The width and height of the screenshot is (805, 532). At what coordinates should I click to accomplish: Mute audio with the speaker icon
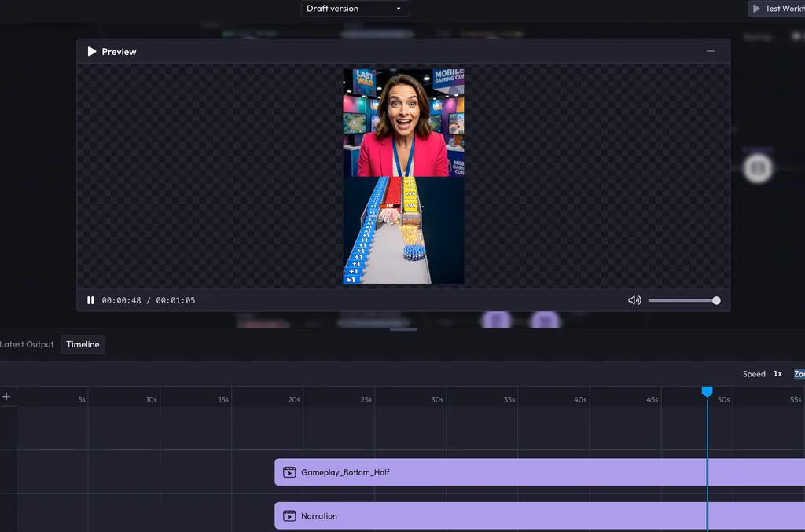(x=634, y=300)
